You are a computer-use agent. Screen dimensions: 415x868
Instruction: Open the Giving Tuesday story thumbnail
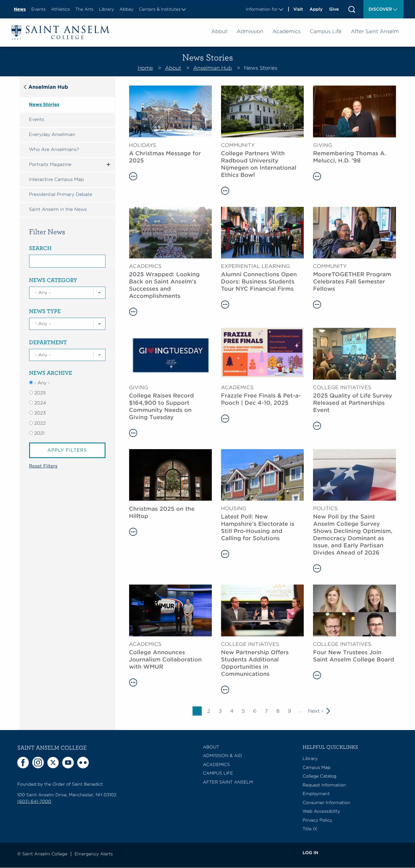[170, 354]
